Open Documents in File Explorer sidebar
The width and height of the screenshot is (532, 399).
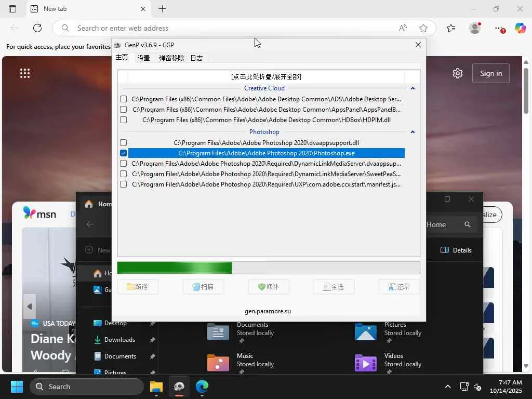pos(120,356)
